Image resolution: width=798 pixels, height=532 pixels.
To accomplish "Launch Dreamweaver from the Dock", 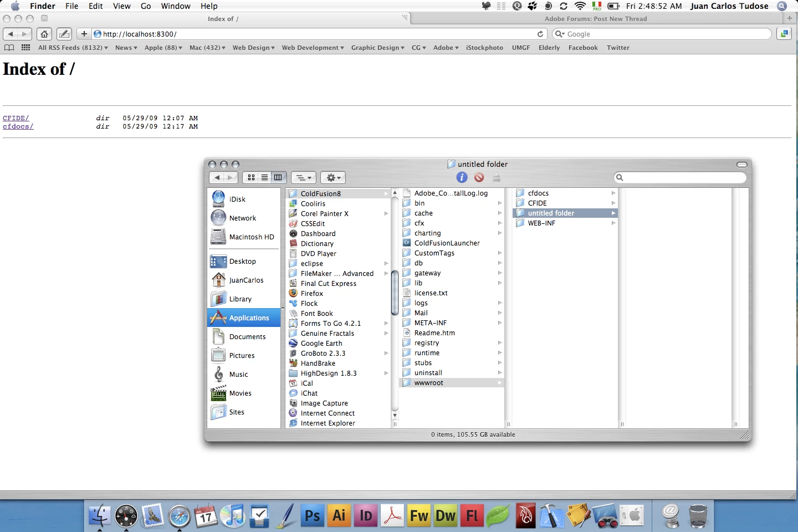I will coord(446,516).
